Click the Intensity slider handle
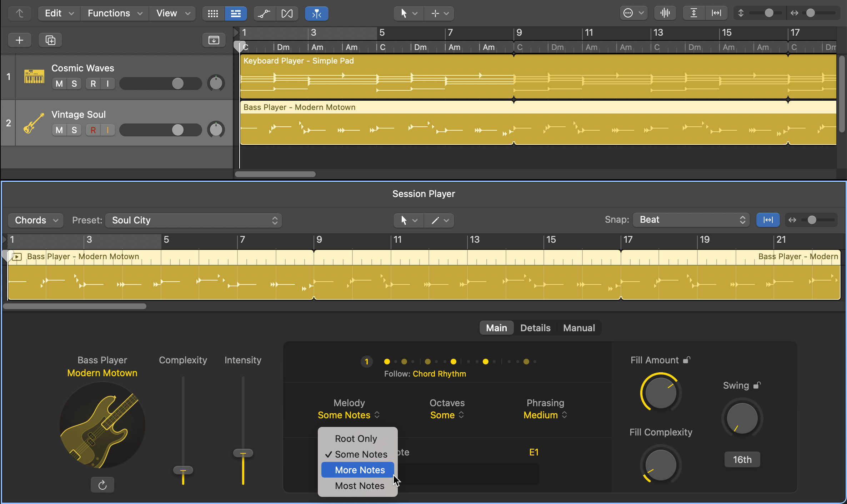Screen dimensions: 847x504 pyautogui.click(x=243, y=453)
